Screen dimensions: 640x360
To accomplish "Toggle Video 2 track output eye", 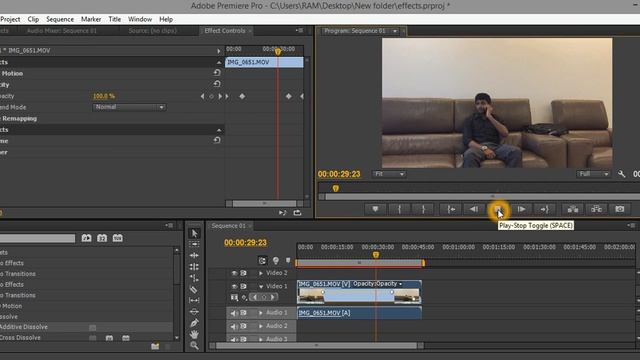I will coord(234,273).
